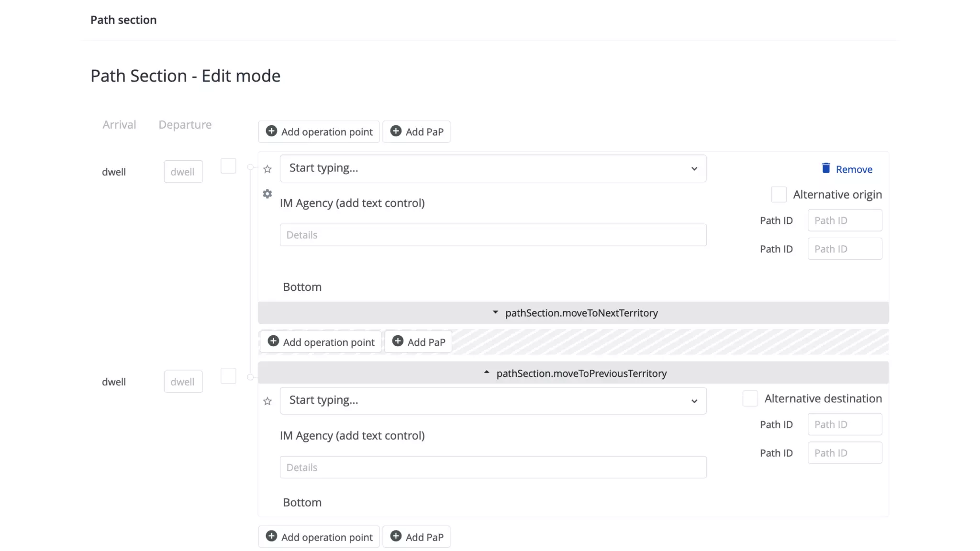Screen dimensions: 980x551
Task: Click the Remove link
Action: tap(854, 169)
